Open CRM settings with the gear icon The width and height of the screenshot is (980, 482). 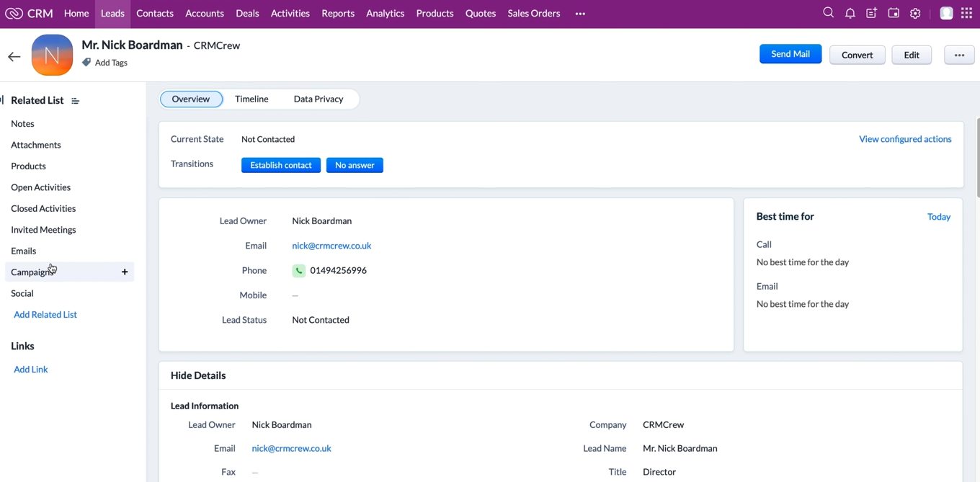[x=915, y=12]
